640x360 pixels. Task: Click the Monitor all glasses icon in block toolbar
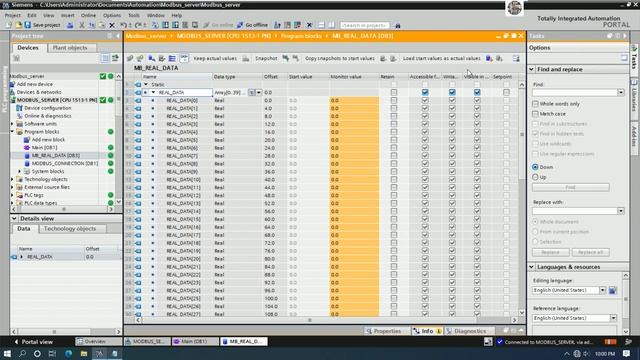(x=184, y=58)
